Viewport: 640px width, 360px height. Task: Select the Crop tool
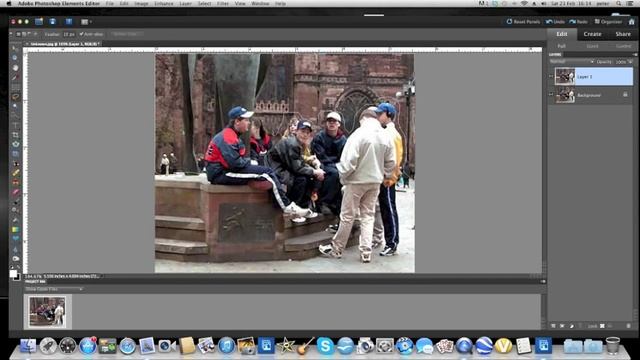tap(16, 134)
